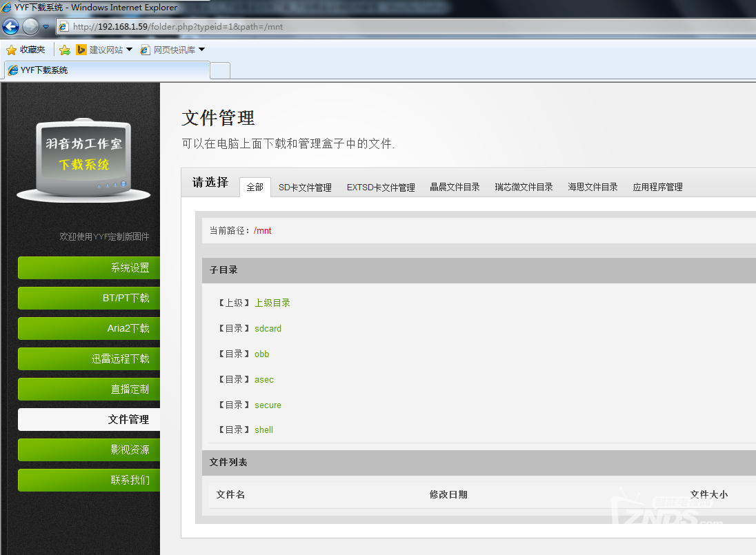
Task: Select the YYF下载系统 browser tab
Action: coord(107,70)
